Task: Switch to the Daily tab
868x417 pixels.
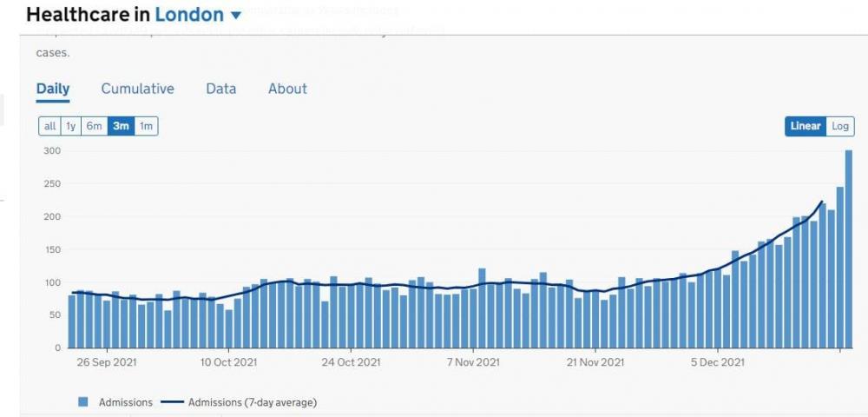Action: point(53,89)
